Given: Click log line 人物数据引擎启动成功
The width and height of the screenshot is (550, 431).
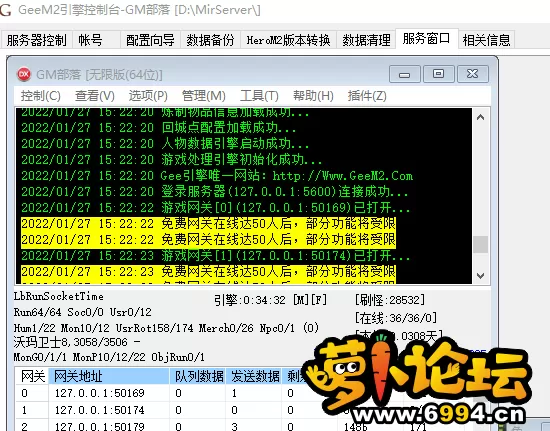Looking at the screenshot, I should tap(165, 143).
